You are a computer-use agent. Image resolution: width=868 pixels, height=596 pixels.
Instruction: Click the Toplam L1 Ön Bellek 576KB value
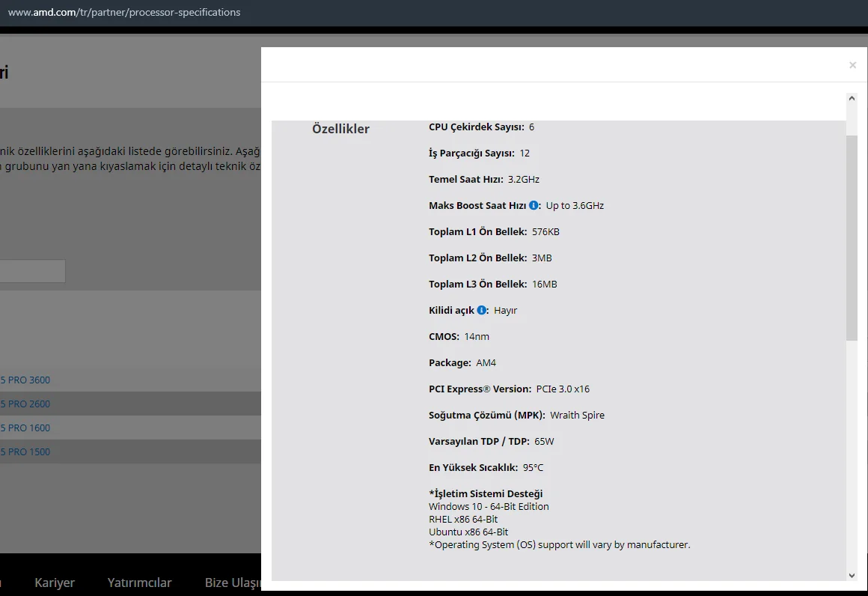coord(545,231)
